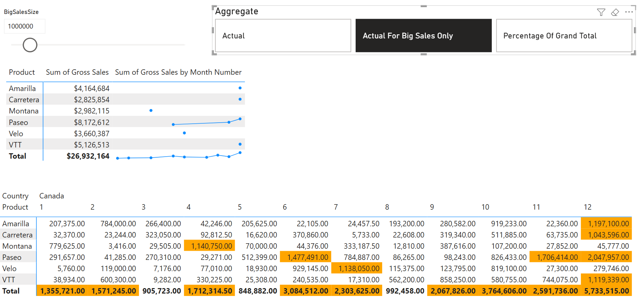
Task: Sort table by Product column header
Action: 22,72
